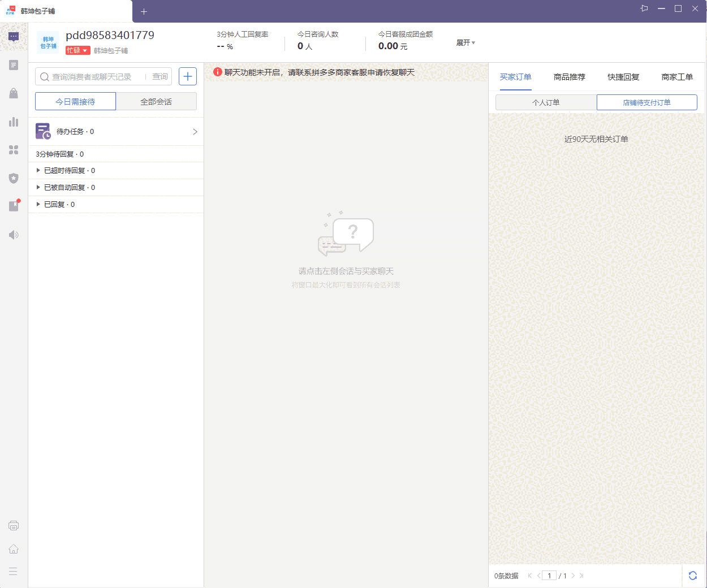Switch to the 商品推荐 tab
Viewport: 707px width, 588px height.
tap(569, 77)
